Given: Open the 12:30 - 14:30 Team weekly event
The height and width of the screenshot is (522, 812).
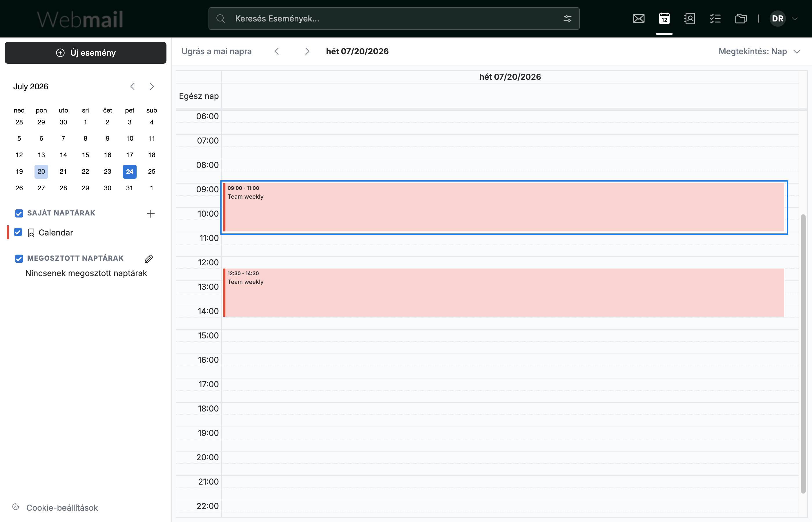Looking at the screenshot, I should pyautogui.click(x=504, y=293).
